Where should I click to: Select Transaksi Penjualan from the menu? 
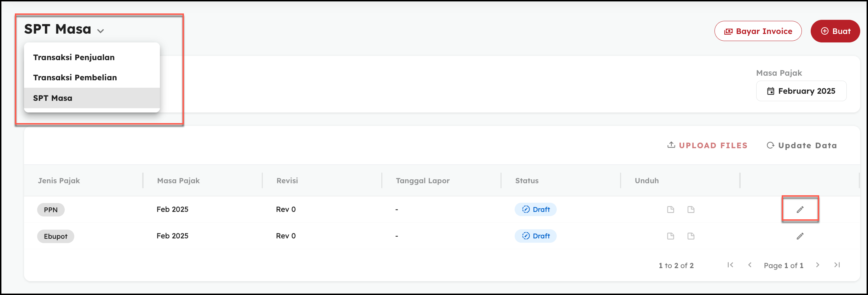[74, 57]
